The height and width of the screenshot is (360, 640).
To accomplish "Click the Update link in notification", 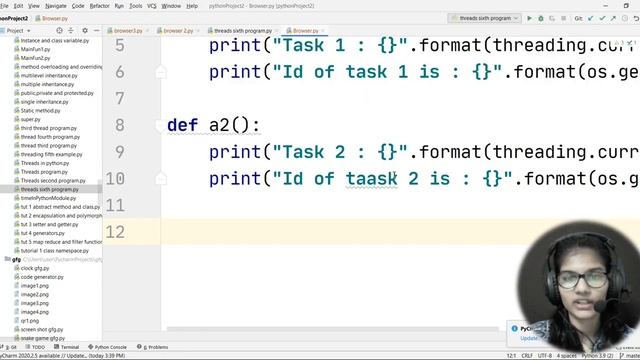I will pos(529,338).
